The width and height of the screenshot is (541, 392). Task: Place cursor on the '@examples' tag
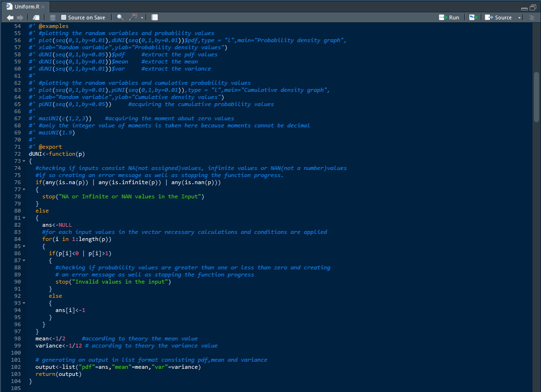(53, 26)
